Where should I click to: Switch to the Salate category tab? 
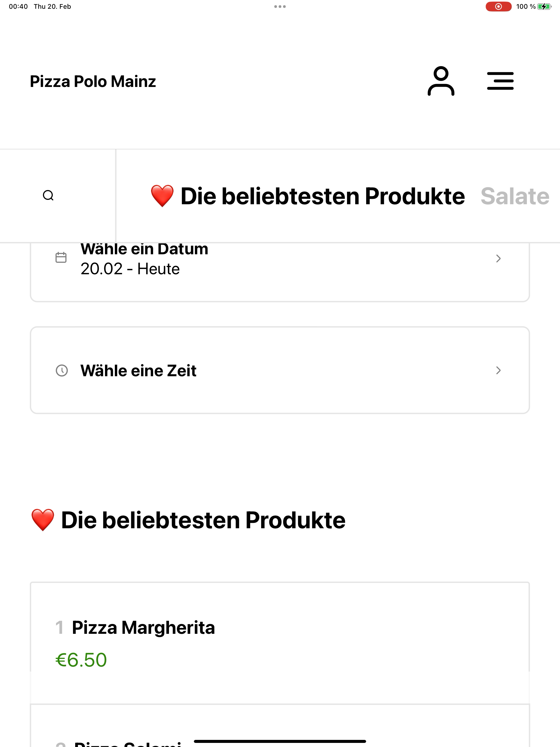click(x=515, y=196)
